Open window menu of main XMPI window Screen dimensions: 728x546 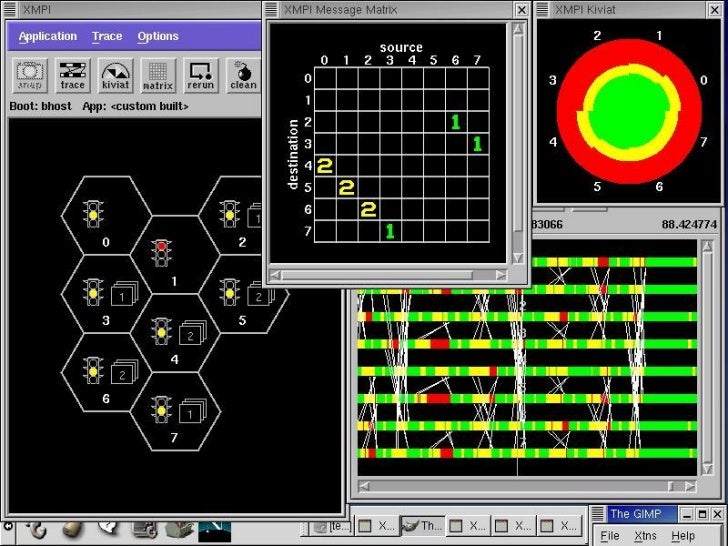[x=10, y=9]
